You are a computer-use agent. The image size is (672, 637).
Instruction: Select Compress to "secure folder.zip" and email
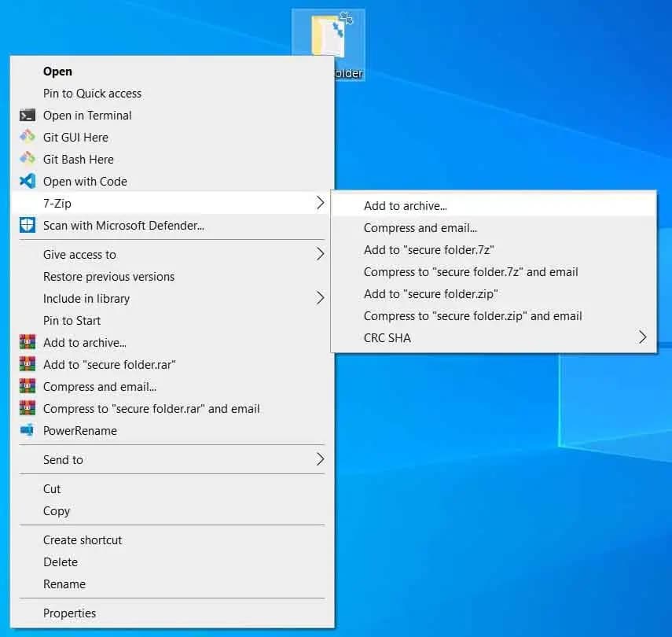point(494,316)
